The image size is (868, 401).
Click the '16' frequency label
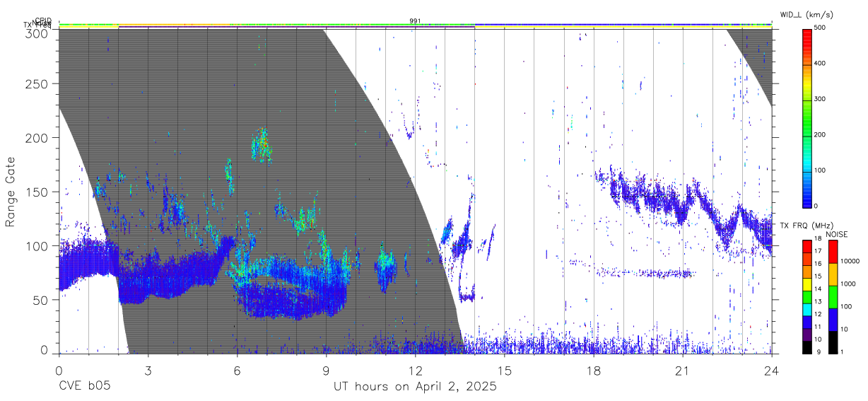coord(818,264)
